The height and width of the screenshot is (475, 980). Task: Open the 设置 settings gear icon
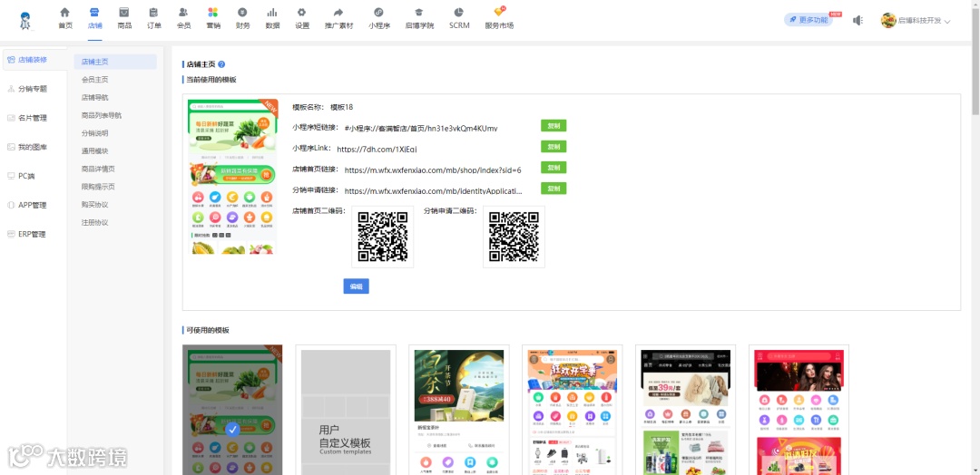302,13
